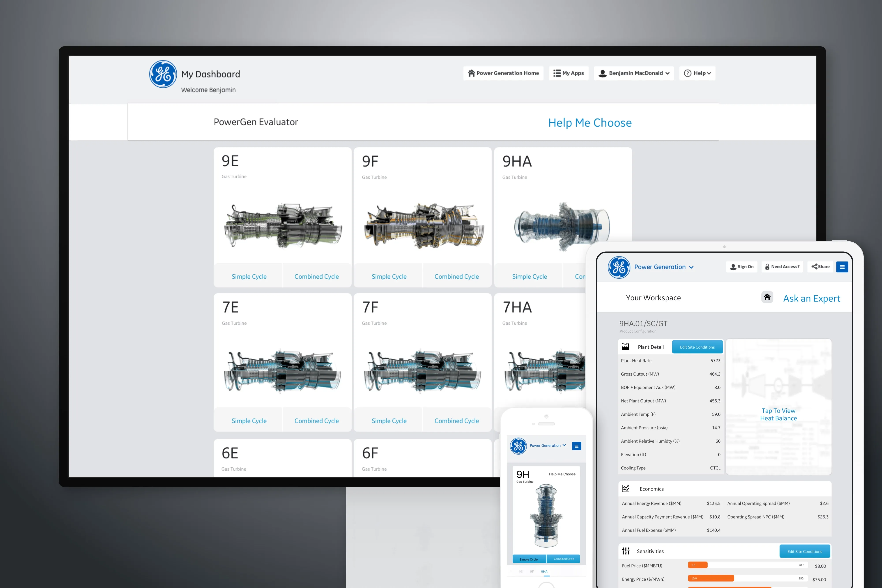Select Combined Cycle for 7E turbine
The width and height of the screenshot is (882, 588).
pos(316,421)
